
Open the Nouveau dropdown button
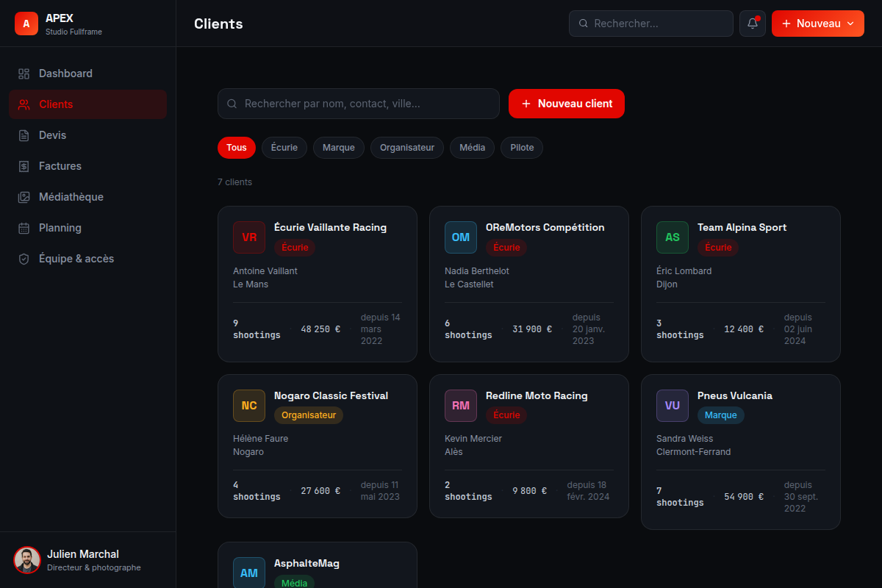(x=818, y=24)
